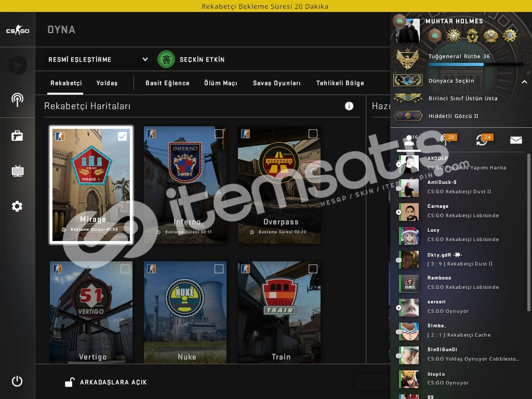Open the inventory briefcase icon
The width and height of the screenshot is (532, 399).
pyautogui.click(x=17, y=136)
